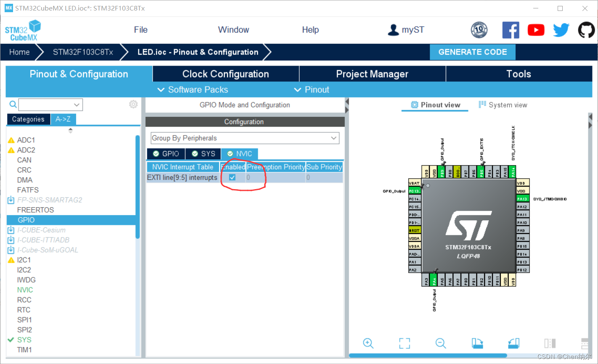Screen dimensions: 598x364
Task: Zoom out of the pinout view
Action: [x=441, y=343]
